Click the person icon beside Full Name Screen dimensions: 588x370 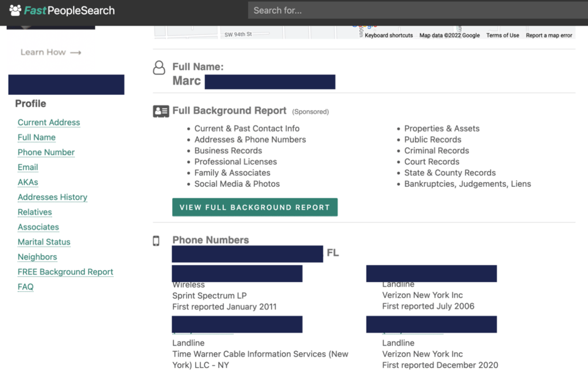pos(159,68)
